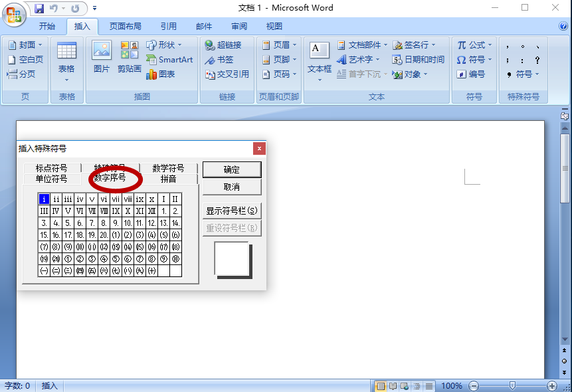This screenshot has width=572, height=392.
Task: Open Word help
Action: (x=563, y=26)
